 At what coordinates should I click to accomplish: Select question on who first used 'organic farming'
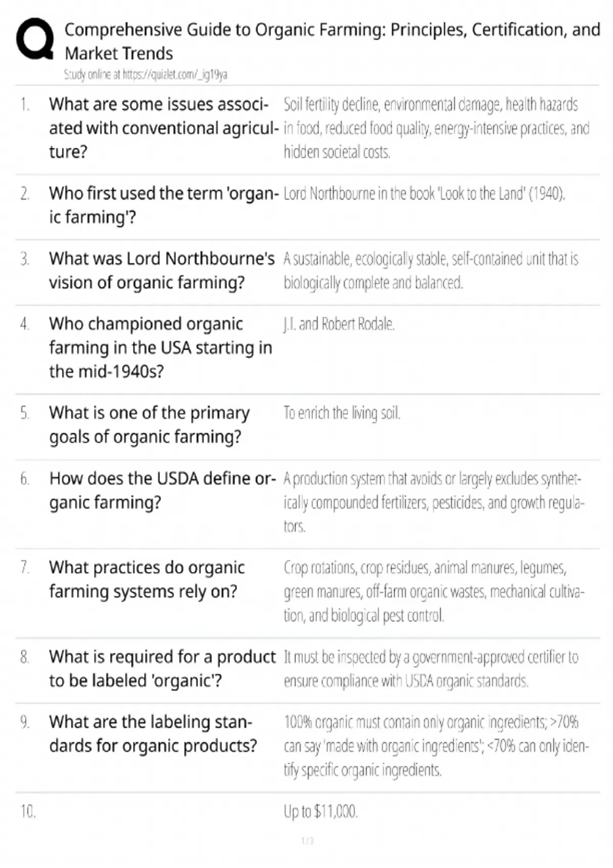[x=162, y=205]
